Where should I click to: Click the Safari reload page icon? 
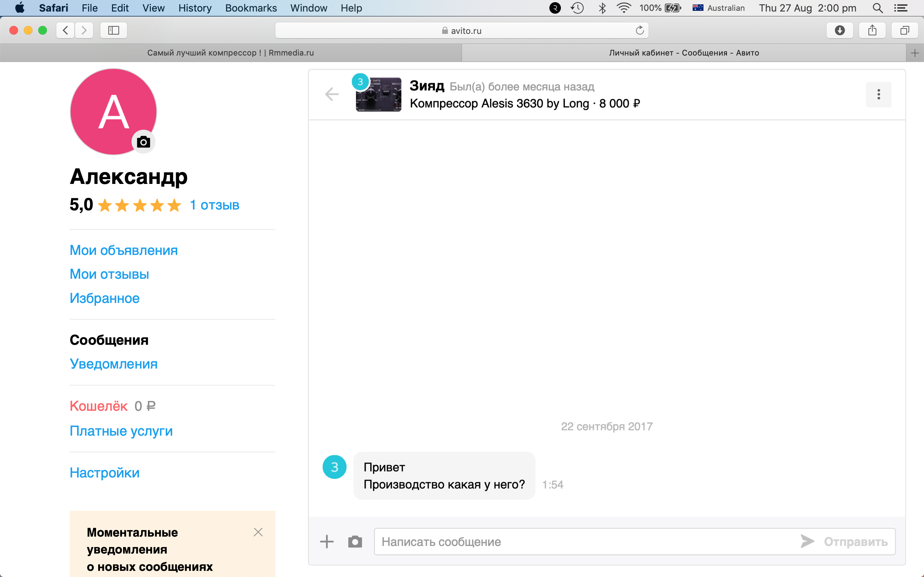pos(640,31)
